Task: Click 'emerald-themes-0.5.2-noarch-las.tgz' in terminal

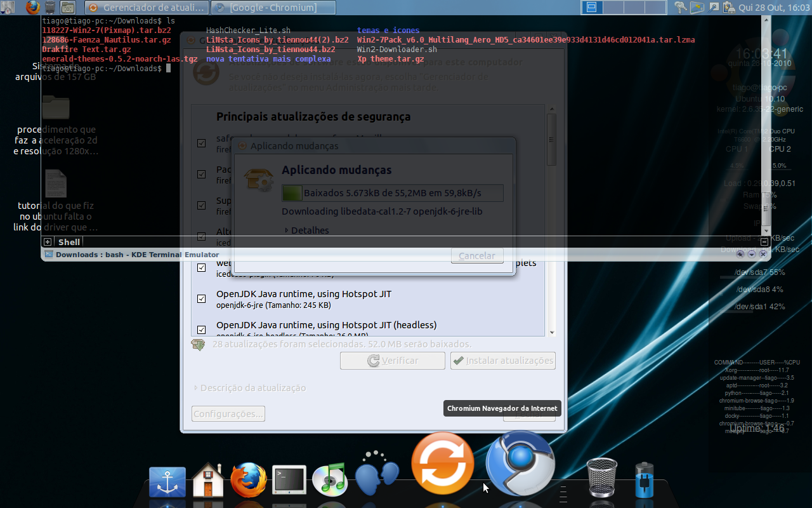Action: [x=120, y=59]
